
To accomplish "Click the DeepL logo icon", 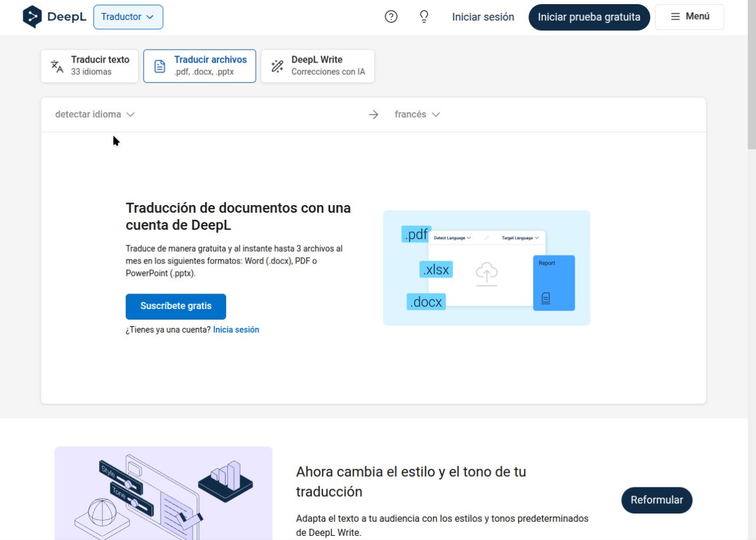I will pyautogui.click(x=32, y=17).
